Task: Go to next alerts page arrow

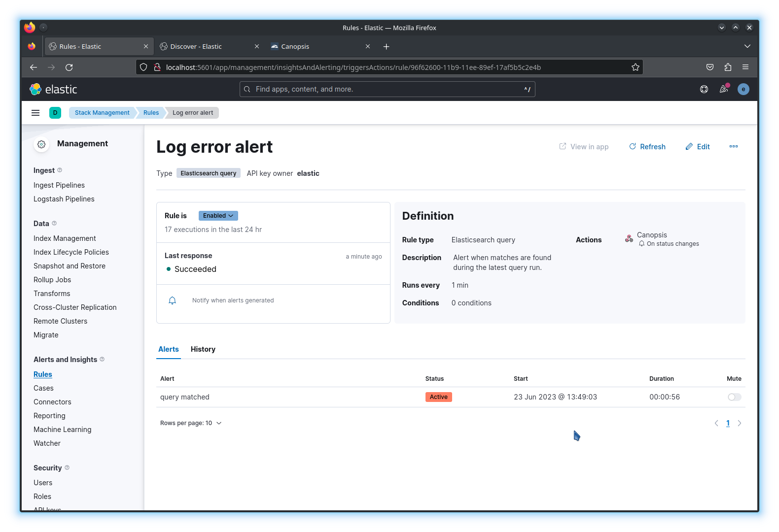Action: coord(739,423)
